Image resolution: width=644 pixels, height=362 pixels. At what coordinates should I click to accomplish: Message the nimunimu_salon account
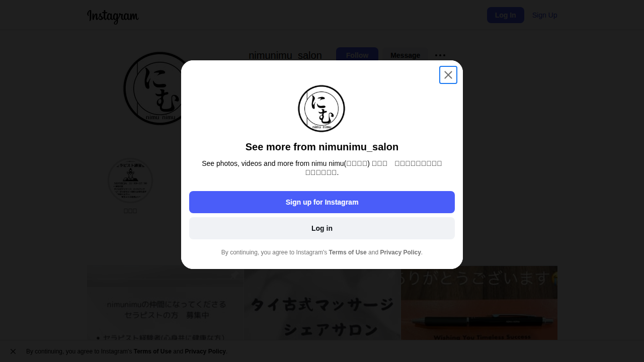[x=406, y=55]
